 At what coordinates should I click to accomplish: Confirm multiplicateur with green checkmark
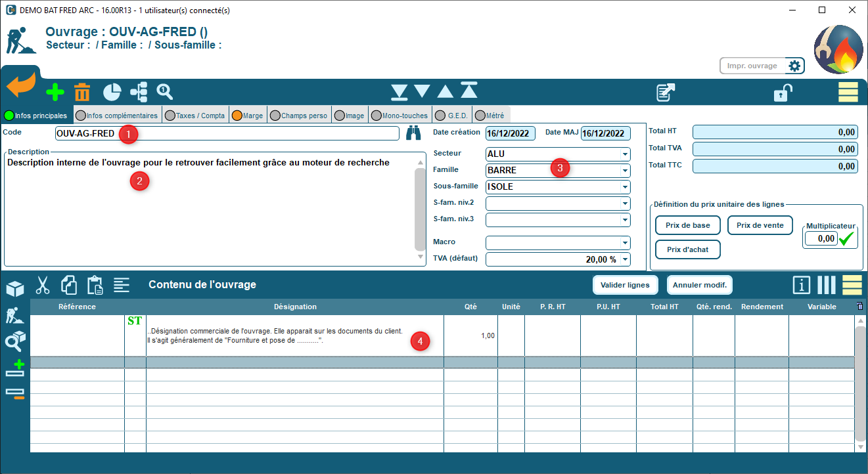(x=848, y=239)
